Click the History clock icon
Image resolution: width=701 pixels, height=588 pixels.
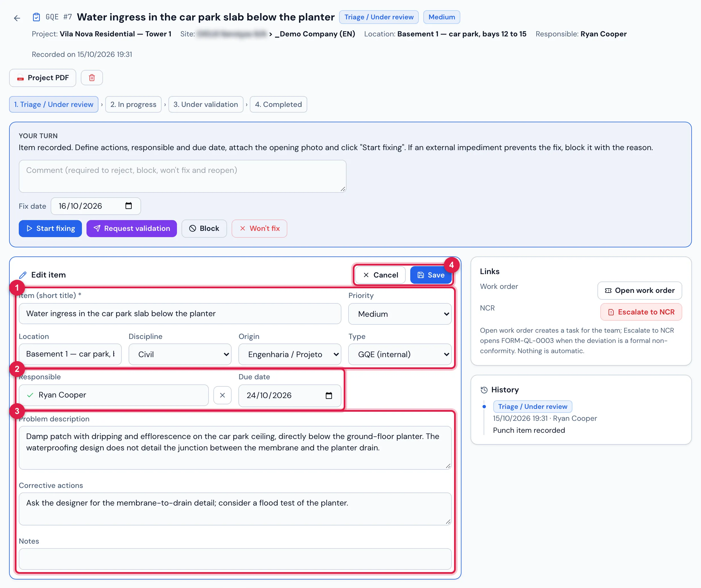pos(484,390)
